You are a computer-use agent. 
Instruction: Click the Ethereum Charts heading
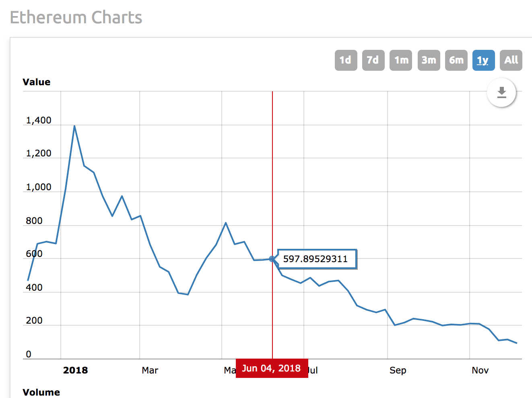[76, 18]
